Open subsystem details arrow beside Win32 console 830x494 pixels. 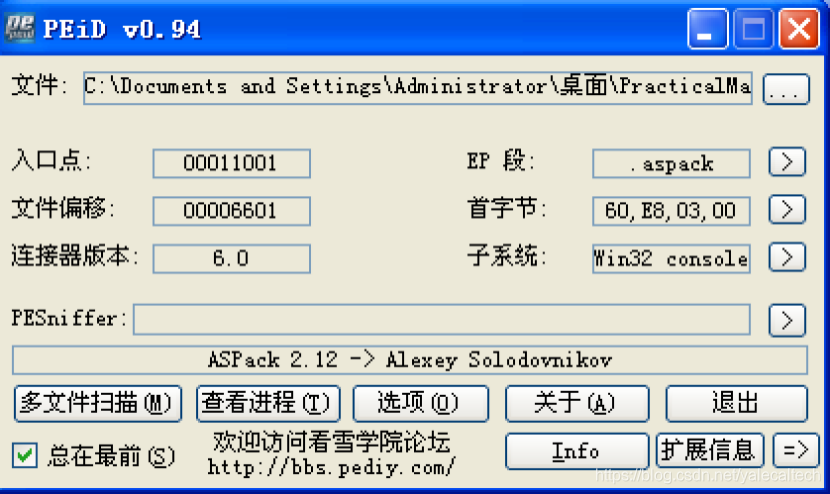tap(787, 257)
